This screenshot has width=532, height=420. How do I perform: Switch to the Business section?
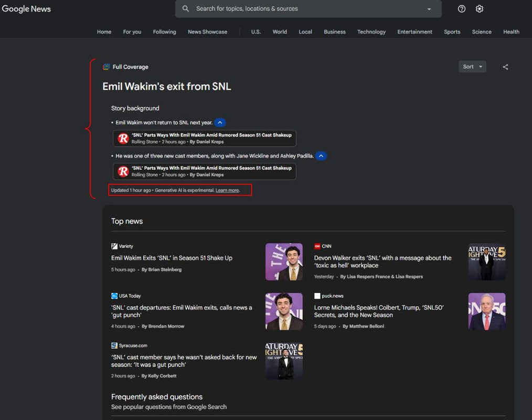tap(335, 31)
